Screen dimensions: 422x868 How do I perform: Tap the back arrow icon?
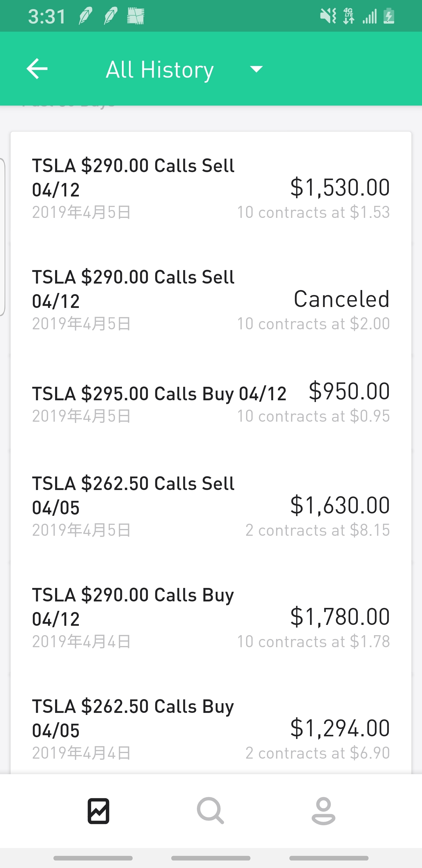(x=37, y=69)
